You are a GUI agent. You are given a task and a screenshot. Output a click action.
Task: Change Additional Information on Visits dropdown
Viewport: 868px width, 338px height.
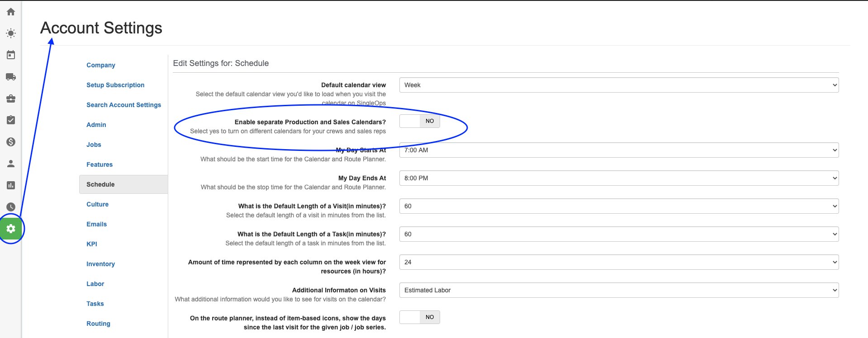618,290
